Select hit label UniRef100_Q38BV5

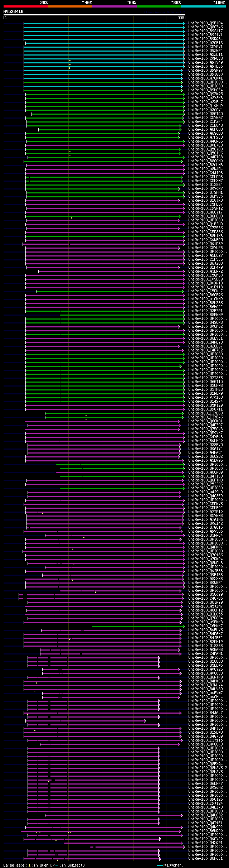click(205, 445)
